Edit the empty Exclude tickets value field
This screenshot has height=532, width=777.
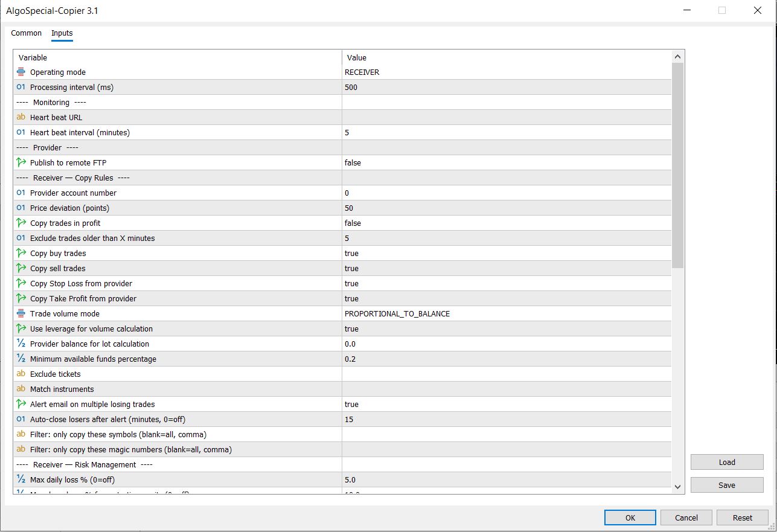pyautogui.click(x=507, y=374)
